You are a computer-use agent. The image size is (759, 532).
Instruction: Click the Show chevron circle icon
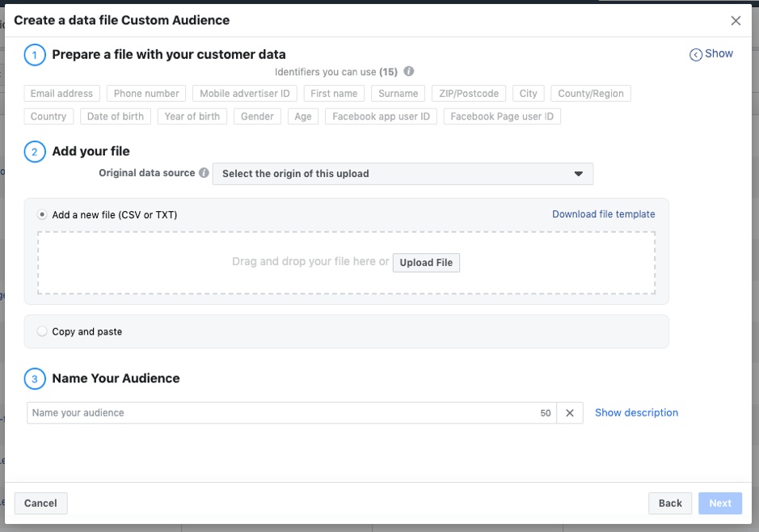point(695,55)
